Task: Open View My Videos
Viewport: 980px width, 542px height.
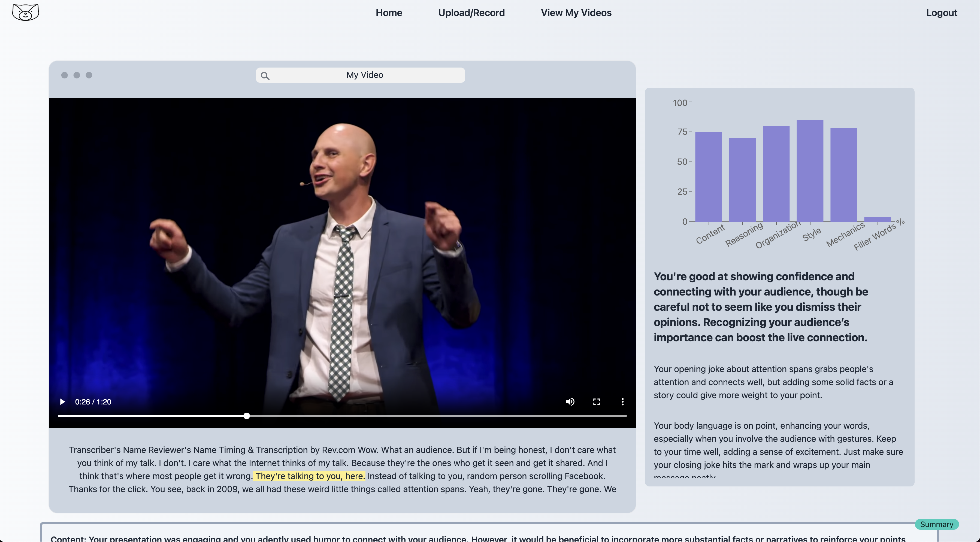Action: (576, 13)
